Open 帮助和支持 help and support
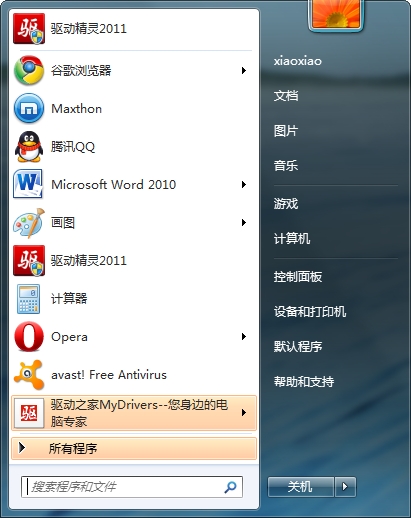 coord(304,381)
